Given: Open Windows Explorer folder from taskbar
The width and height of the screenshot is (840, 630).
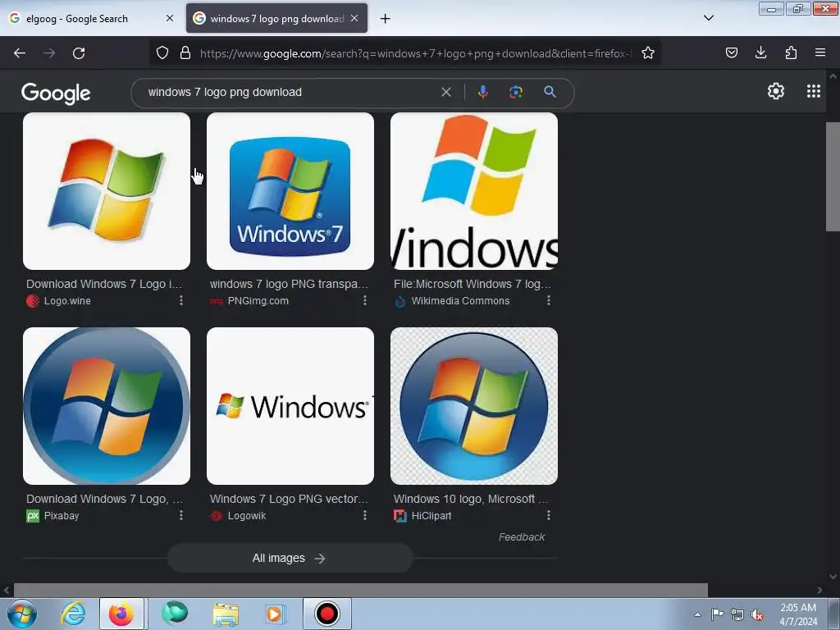Looking at the screenshot, I should pos(226,614).
